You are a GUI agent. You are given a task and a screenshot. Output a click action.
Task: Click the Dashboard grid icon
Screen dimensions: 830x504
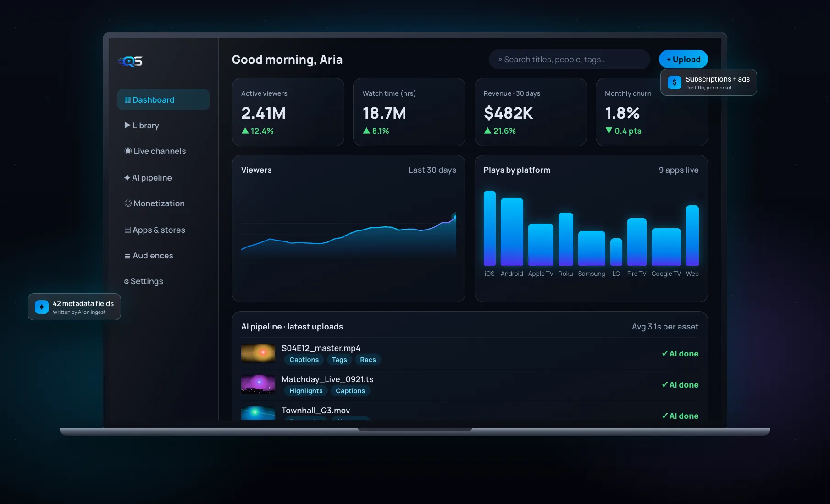coord(127,100)
